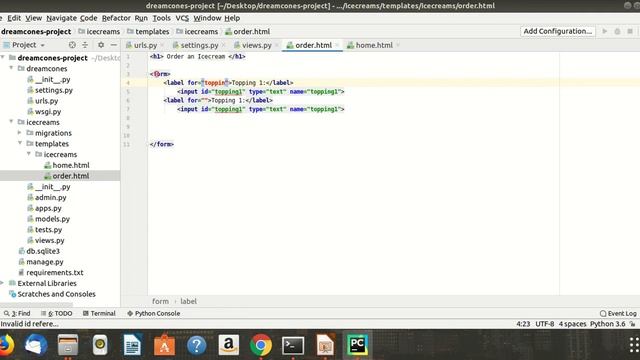Open the Terminal tool window
Screen dimensions: 640x360
pos(99,313)
